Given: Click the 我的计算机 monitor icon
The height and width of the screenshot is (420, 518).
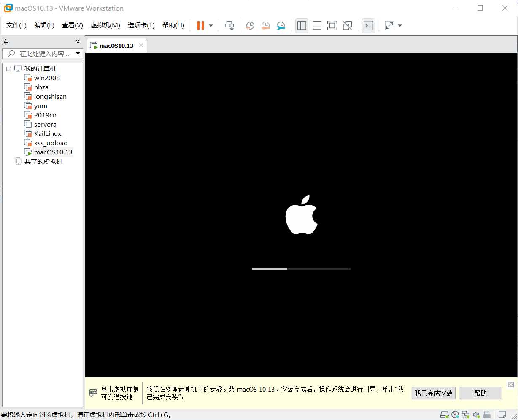Looking at the screenshot, I should (x=18, y=69).
